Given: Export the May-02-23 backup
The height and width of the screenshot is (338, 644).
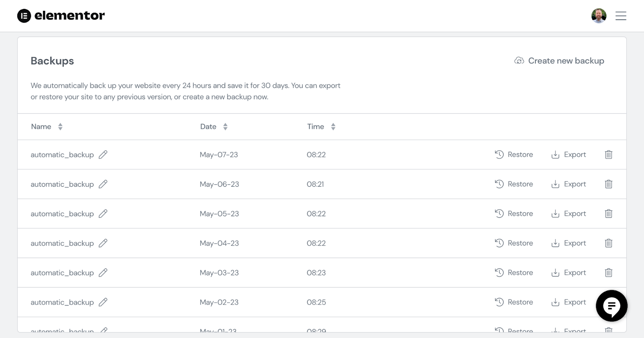Looking at the screenshot, I should [568, 302].
